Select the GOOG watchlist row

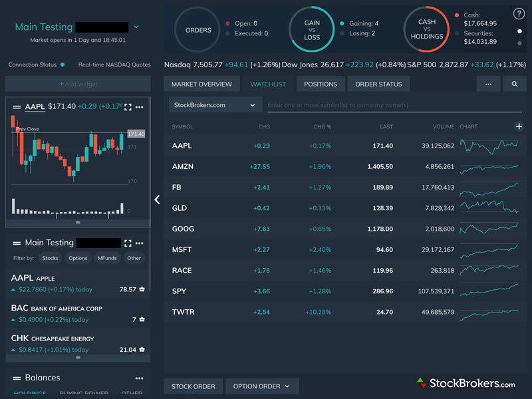pyautogui.click(x=345, y=229)
